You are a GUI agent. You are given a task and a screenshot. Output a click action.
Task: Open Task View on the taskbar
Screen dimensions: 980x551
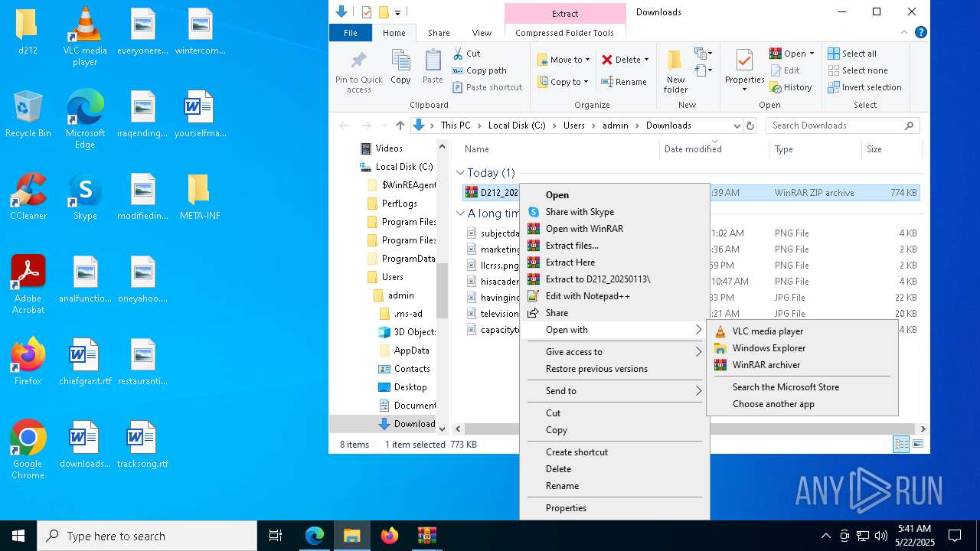point(276,536)
